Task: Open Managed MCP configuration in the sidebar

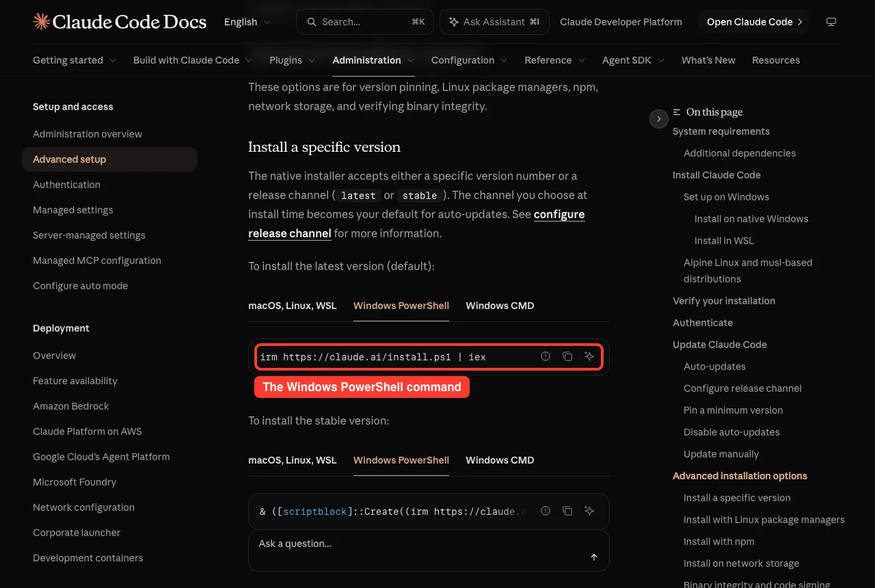Action: (x=97, y=260)
